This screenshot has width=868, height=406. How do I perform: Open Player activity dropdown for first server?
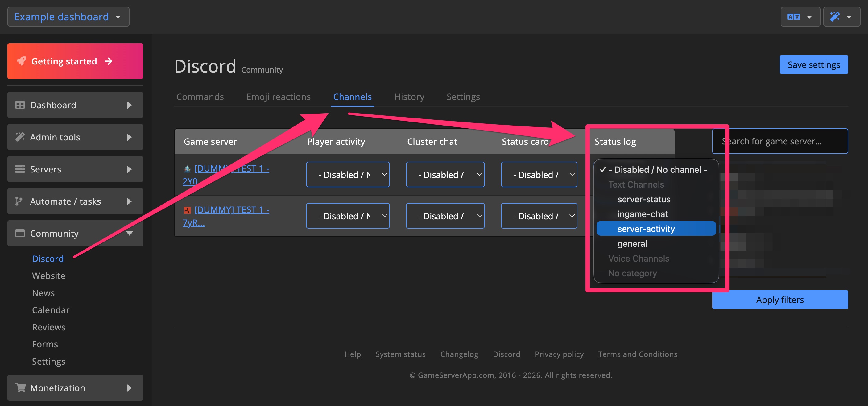coord(347,175)
